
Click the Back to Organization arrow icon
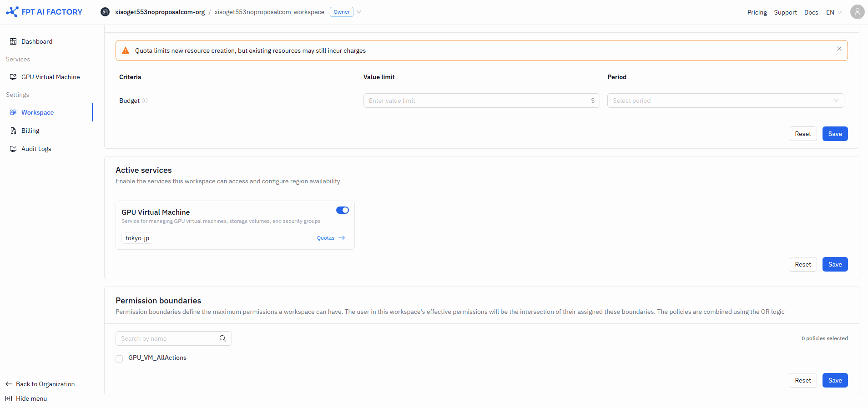pos(9,384)
